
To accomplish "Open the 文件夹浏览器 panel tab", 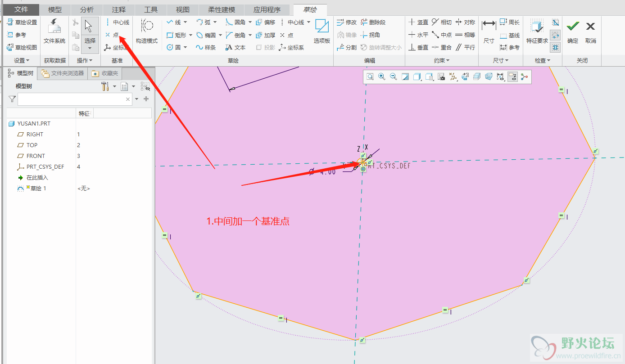I will [x=63, y=73].
